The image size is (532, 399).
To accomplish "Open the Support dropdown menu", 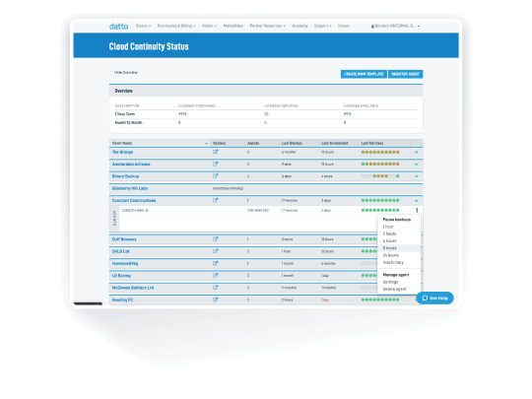I will 323,26.
